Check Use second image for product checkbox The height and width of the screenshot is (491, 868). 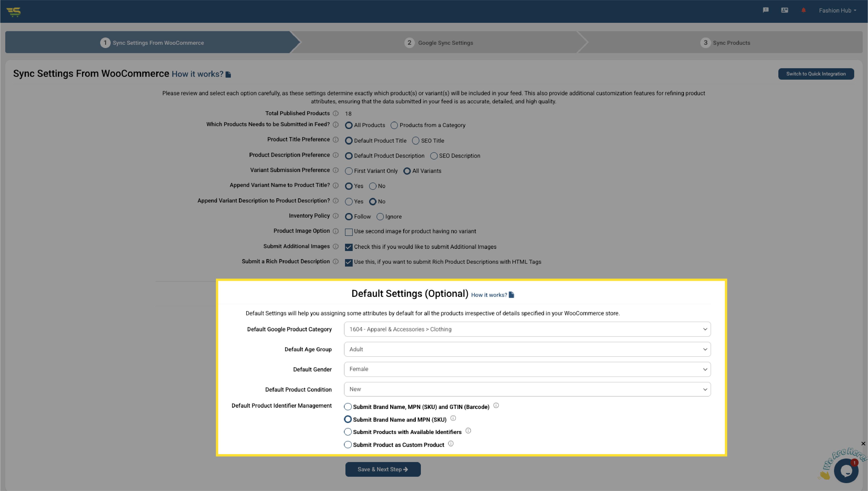click(349, 232)
